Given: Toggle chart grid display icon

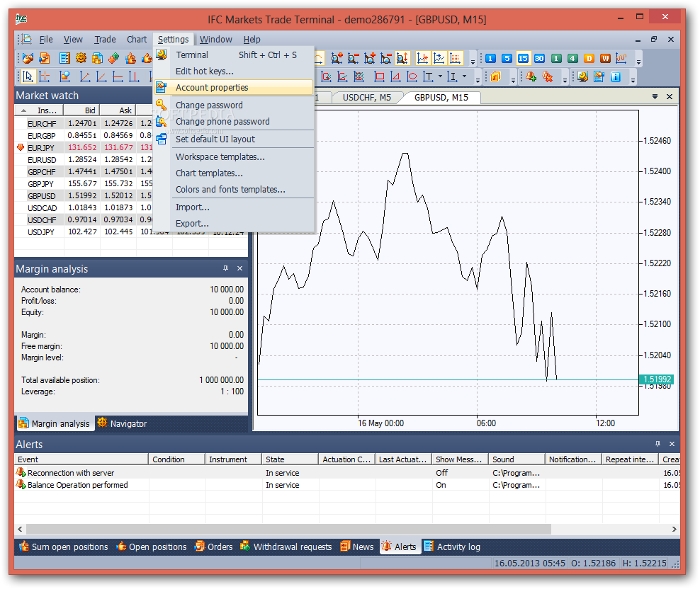Looking at the screenshot, I should pyautogui.click(x=455, y=58).
